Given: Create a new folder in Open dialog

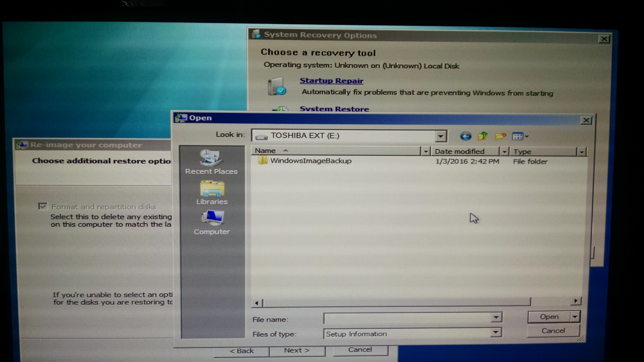Looking at the screenshot, I should (500, 136).
